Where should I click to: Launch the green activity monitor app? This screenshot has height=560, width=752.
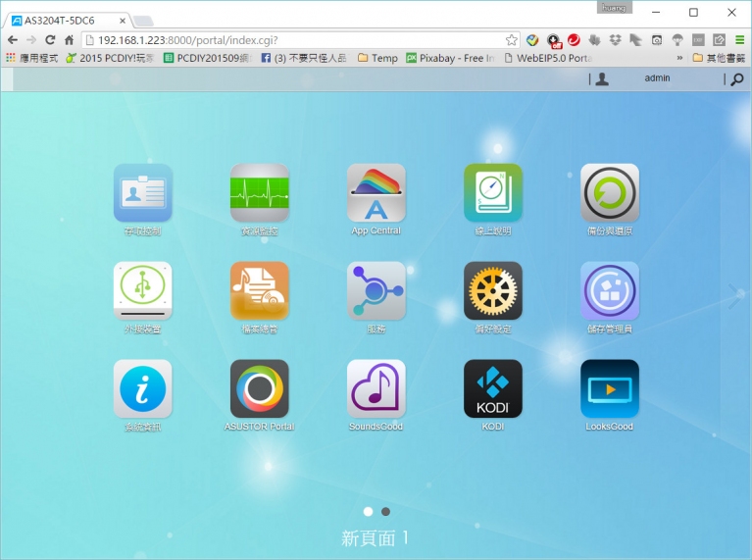tap(260, 192)
